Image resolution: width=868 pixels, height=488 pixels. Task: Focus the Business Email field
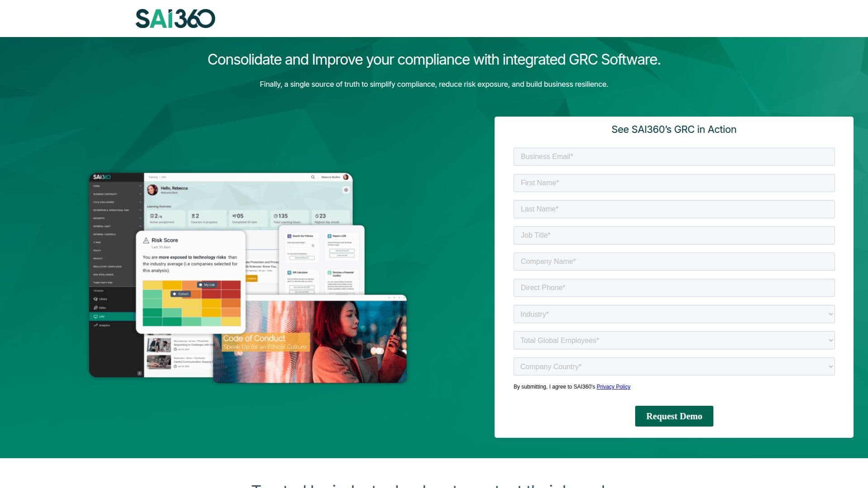(x=674, y=157)
